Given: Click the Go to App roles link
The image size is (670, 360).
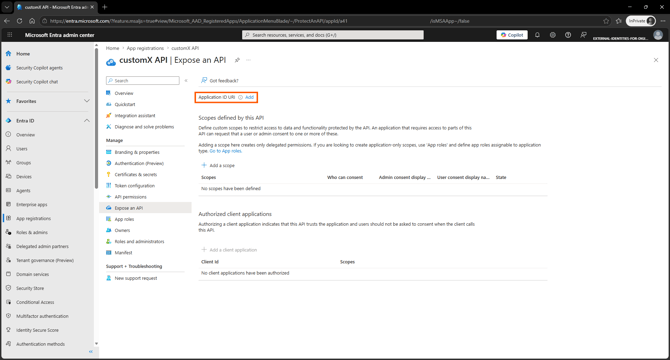Looking at the screenshot, I should click(226, 151).
